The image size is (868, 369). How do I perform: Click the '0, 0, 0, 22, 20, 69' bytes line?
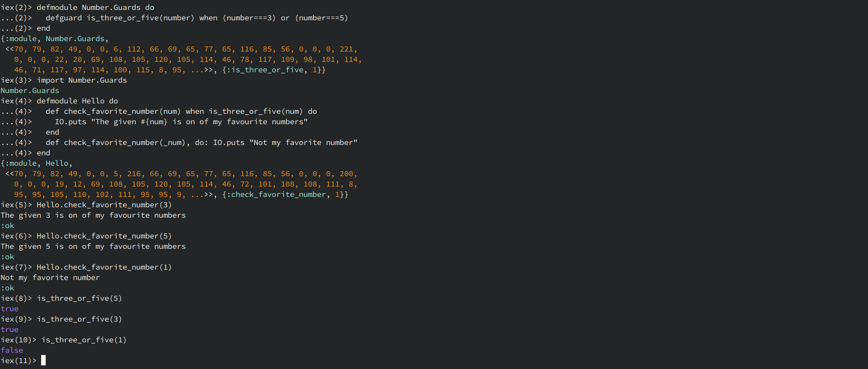[x=188, y=60]
